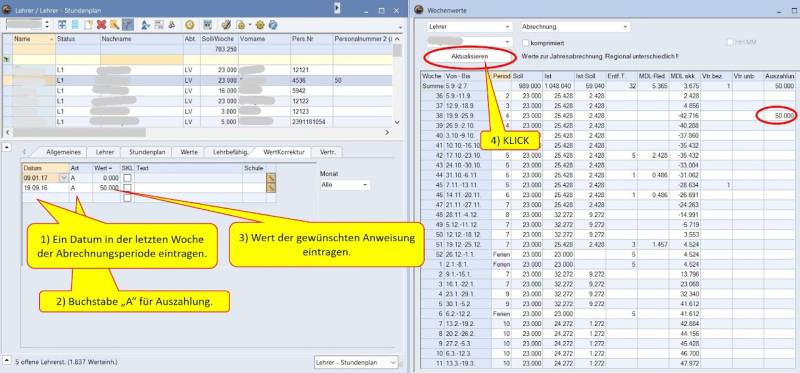Switch to the Lehrer tab
This screenshot has height=373, width=800.
pyautogui.click(x=104, y=152)
